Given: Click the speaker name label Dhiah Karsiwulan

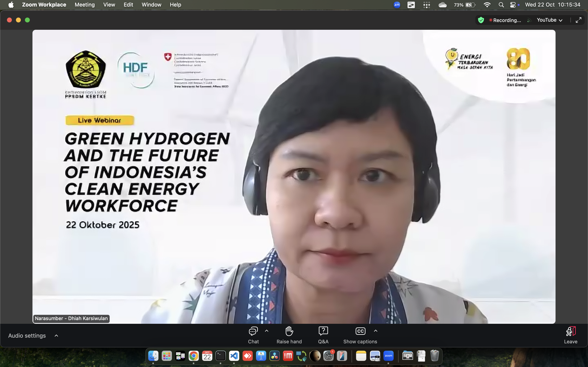Looking at the screenshot, I should (71, 318).
